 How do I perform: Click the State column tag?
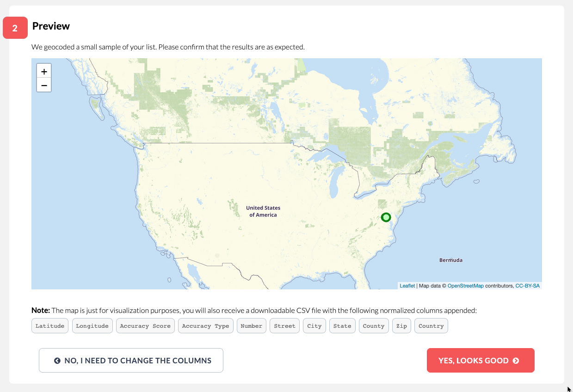pos(342,326)
